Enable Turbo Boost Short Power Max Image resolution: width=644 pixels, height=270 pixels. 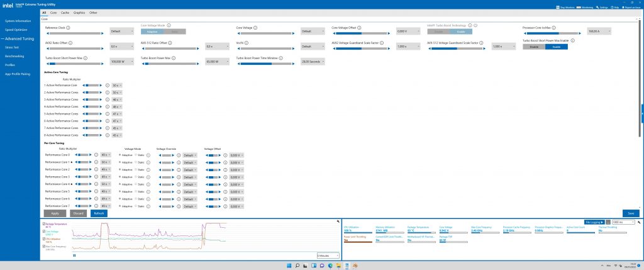pyautogui.click(x=556, y=47)
